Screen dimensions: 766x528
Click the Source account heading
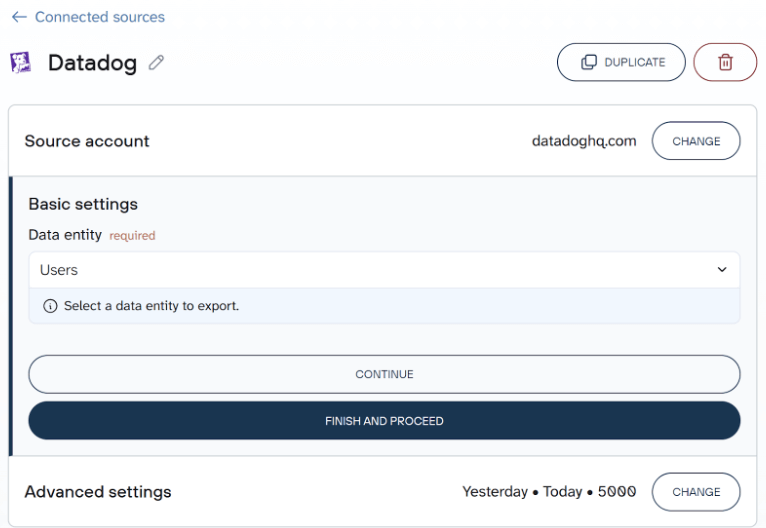[x=87, y=141]
